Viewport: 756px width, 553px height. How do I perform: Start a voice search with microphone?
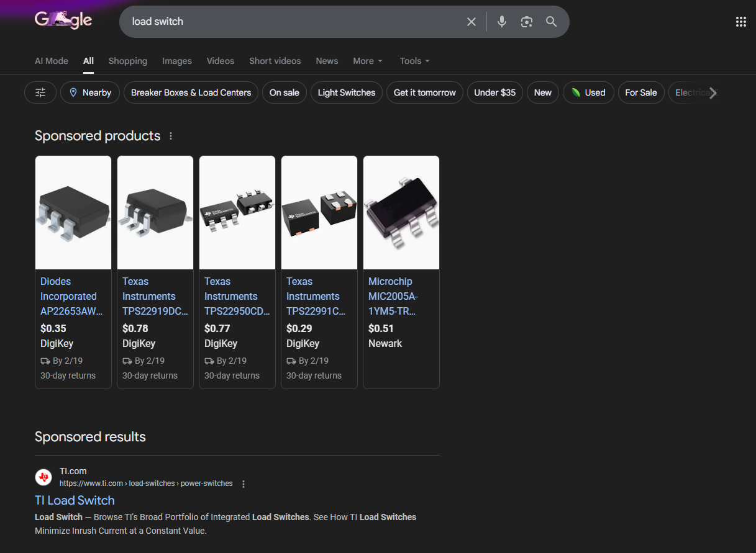[502, 22]
